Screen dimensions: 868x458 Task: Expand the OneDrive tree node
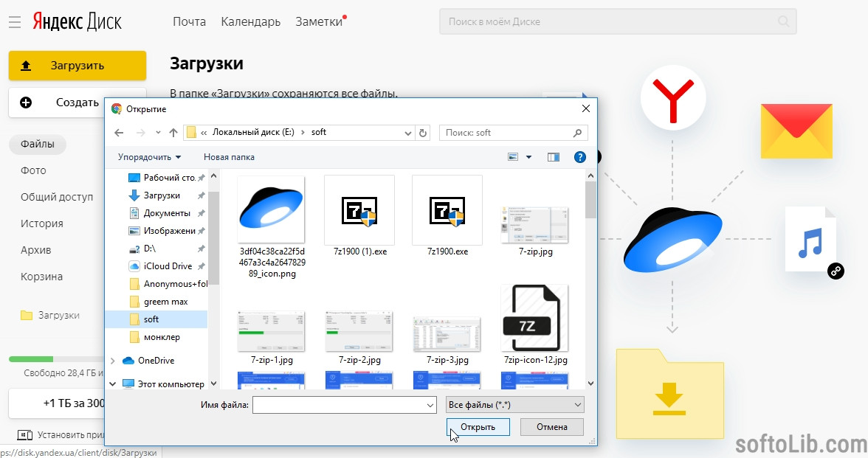113,361
